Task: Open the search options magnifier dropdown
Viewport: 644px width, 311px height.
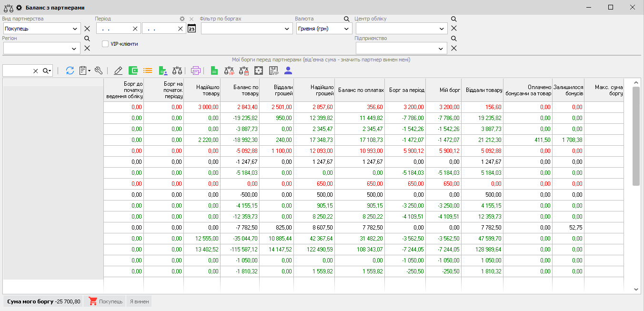Action: 47,70
